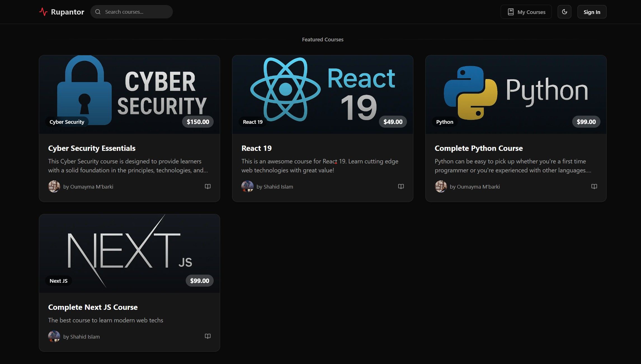Click the Python course description text
Viewport: 641px width, 364px height.
[513, 166]
